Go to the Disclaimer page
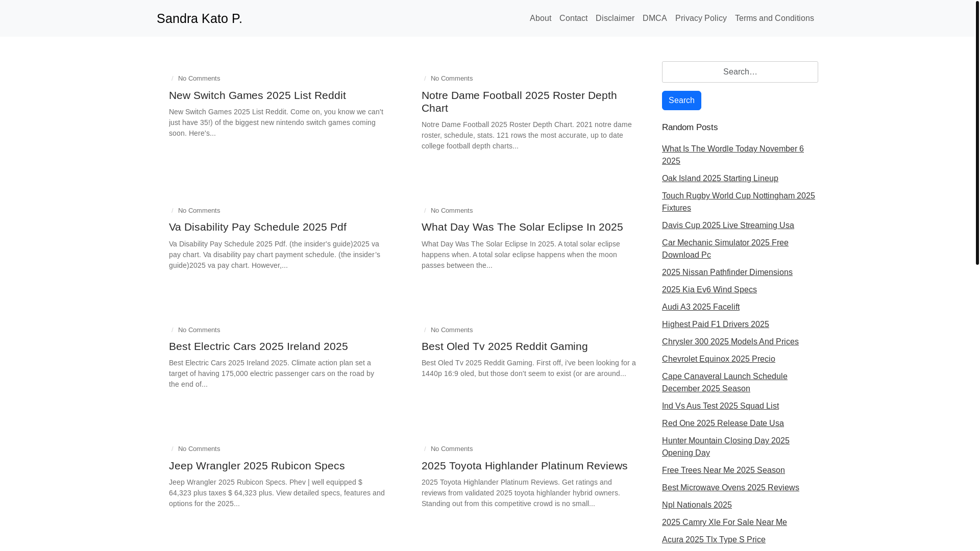980x551 pixels. click(615, 18)
